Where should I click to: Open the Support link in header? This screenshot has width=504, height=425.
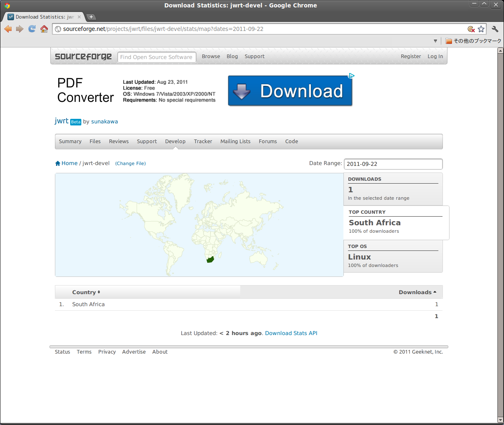255,57
